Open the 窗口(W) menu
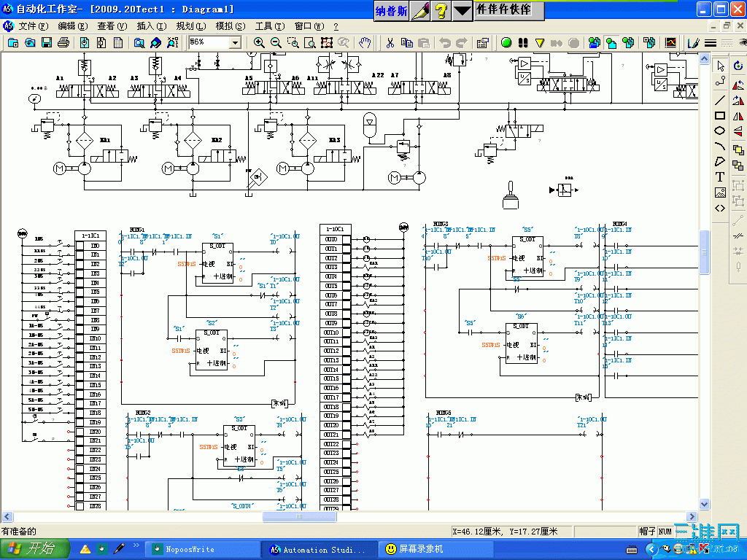This screenshot has height=560, width=747. (x=309, y=26)
